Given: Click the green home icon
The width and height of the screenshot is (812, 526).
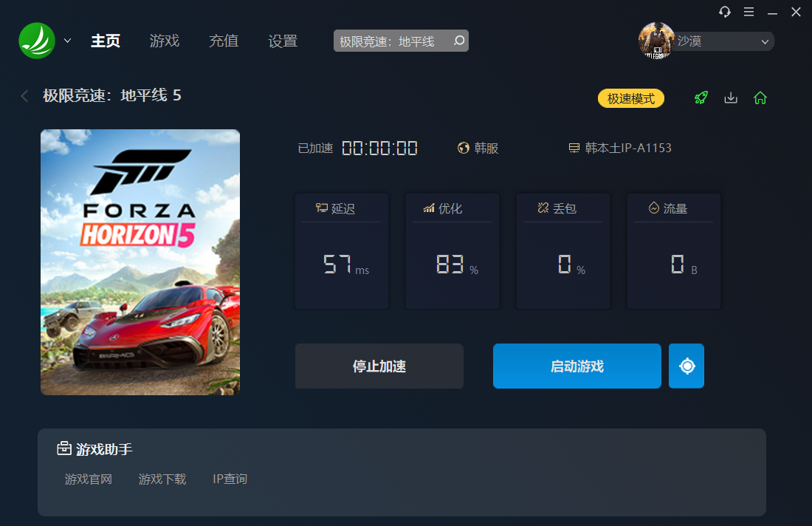Looking at the screenshot, I should pyautogui.click(x=760, y=98).
